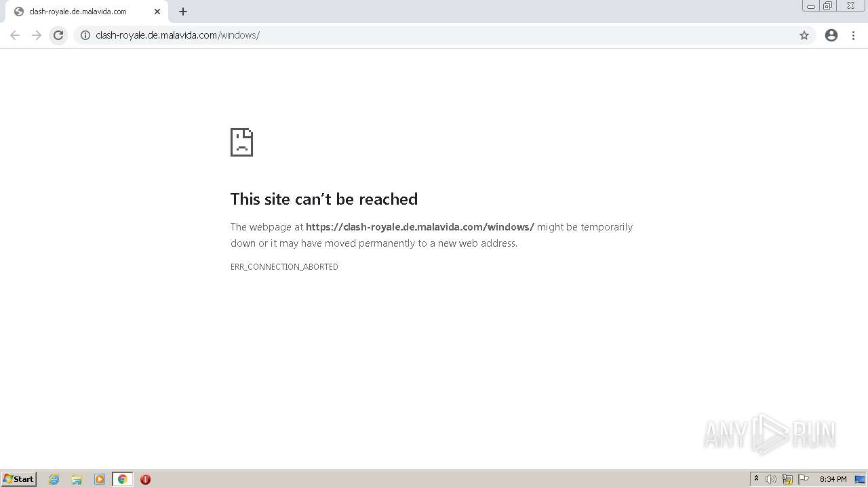
Task: View site information icon in address bar
Action: 85,35
